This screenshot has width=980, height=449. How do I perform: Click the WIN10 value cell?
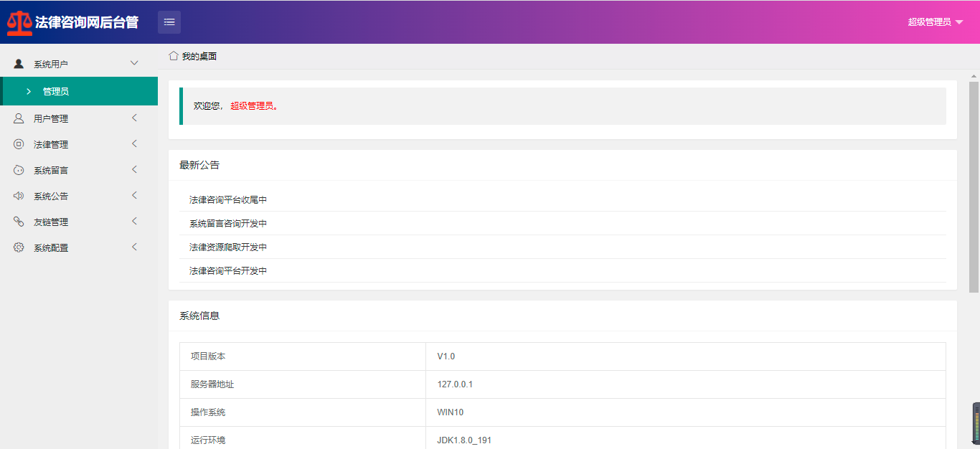pos(686,412)
